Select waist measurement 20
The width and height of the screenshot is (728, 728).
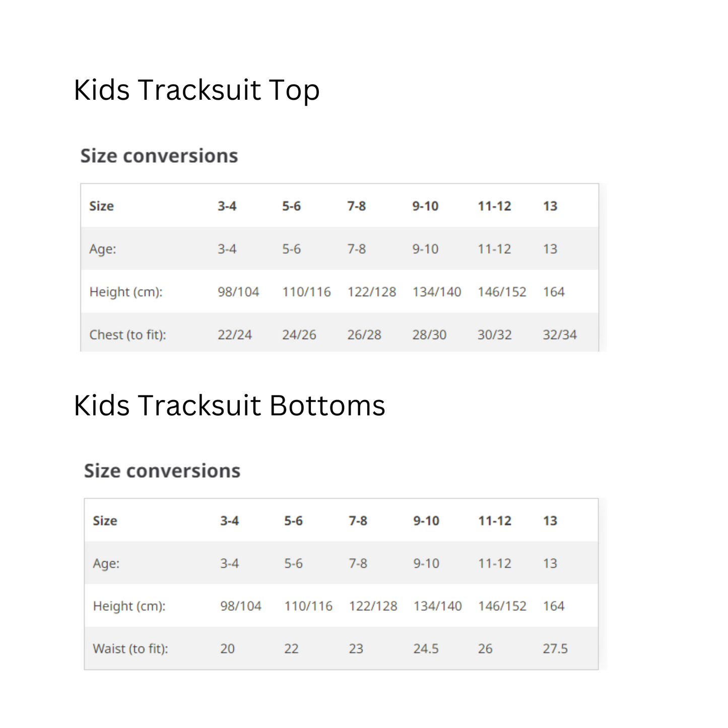(x=227, y=648)
